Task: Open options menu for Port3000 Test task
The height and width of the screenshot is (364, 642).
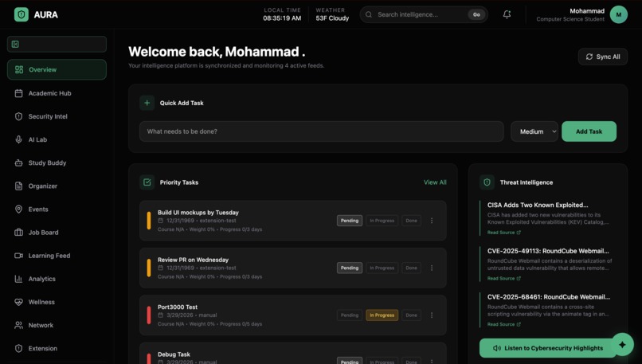Action: [x=432, y=315]
